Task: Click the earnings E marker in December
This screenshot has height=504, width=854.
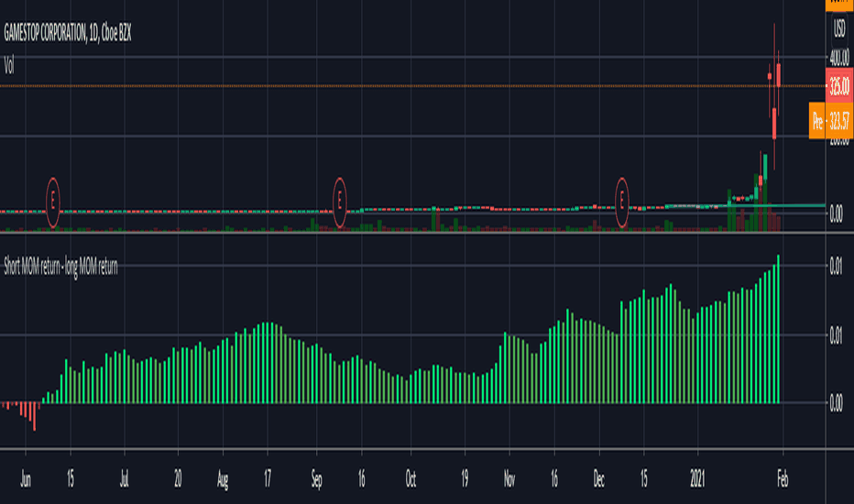Action: click(621, 203)
